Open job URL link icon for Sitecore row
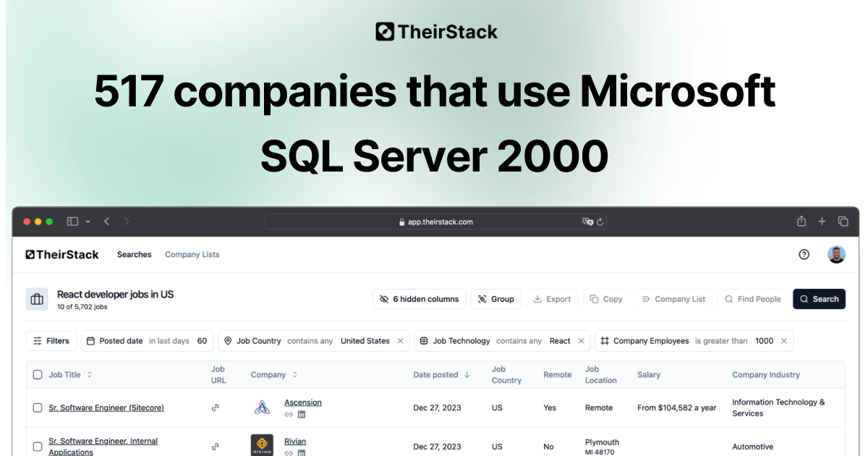868x456 pixels. coord(215,408)
